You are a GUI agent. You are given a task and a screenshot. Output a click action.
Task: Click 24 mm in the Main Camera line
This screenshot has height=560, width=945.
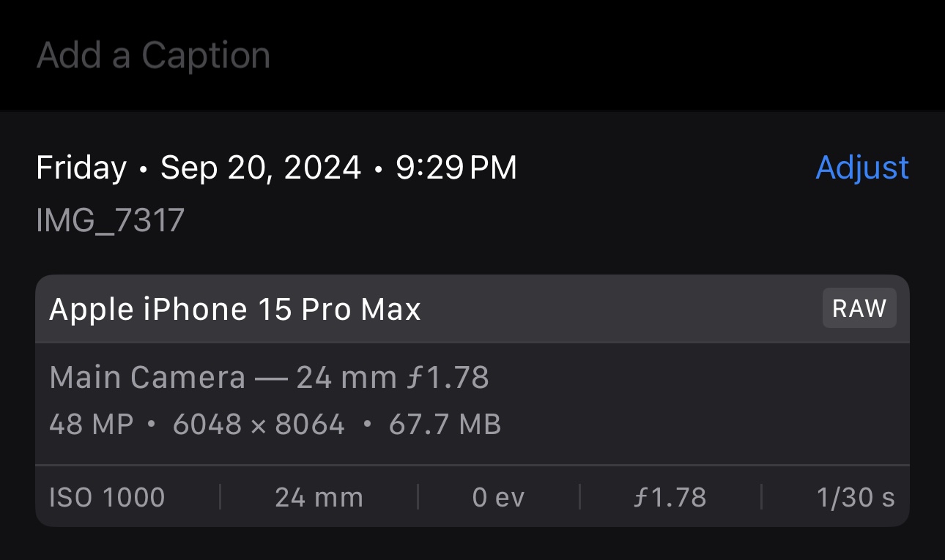tap(336, 378)
